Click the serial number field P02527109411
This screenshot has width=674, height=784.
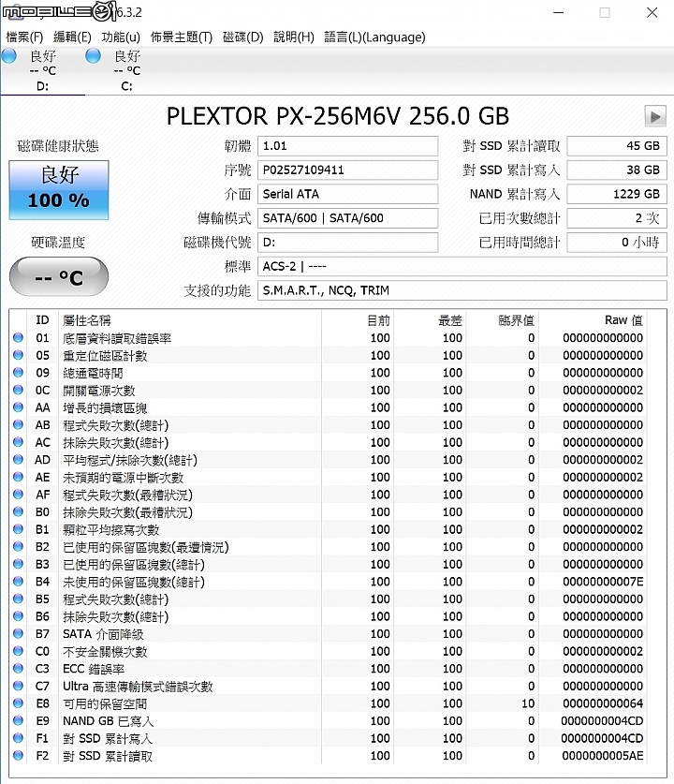[347, 170]
